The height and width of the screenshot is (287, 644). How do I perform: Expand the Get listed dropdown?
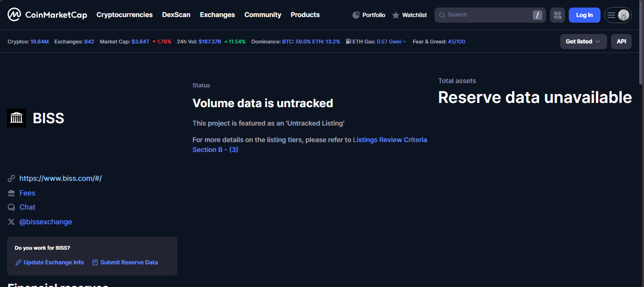[x=583, y=42]
